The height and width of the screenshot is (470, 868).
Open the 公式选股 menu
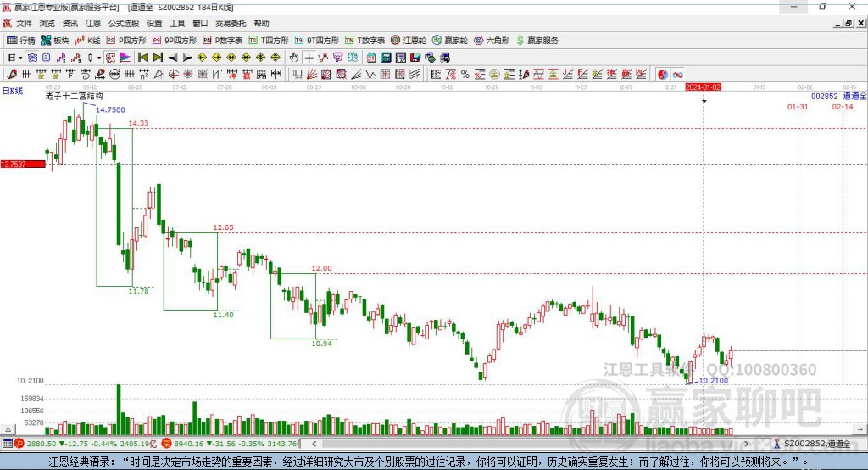[x=124, y=23]
